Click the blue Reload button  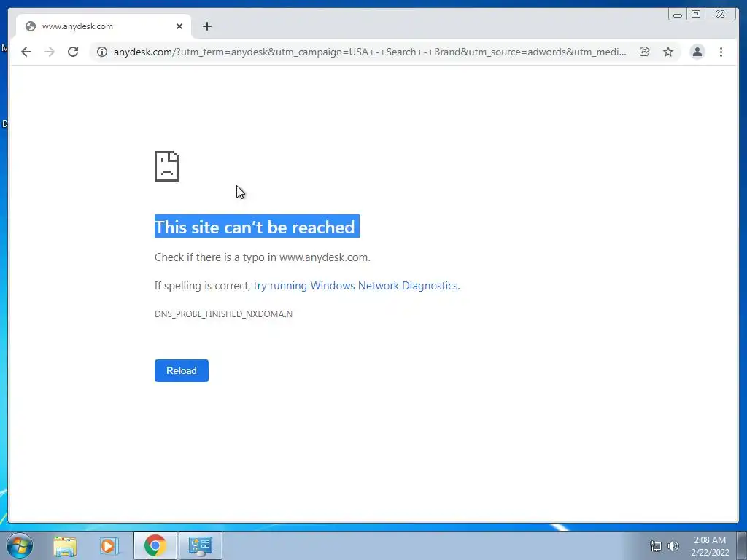182,370
